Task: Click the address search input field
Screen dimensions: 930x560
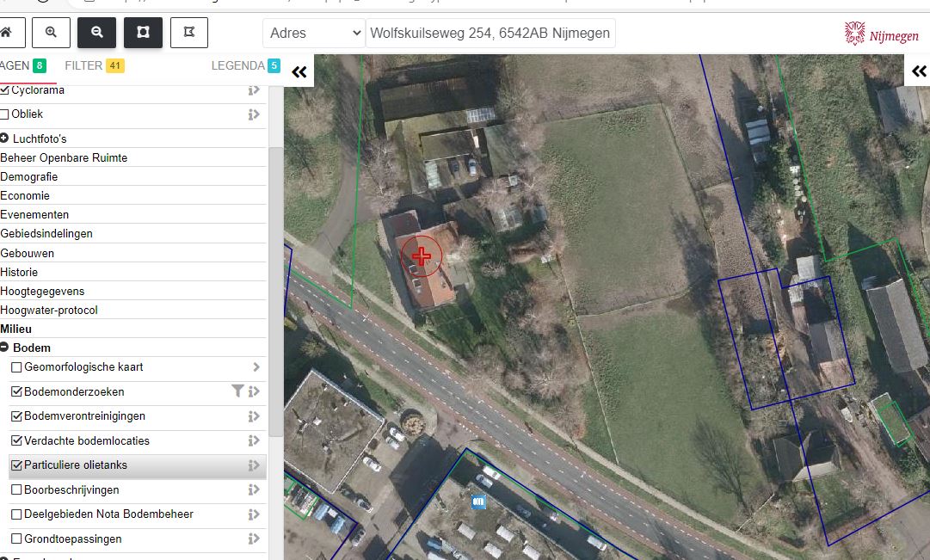Action: [490, 34]
